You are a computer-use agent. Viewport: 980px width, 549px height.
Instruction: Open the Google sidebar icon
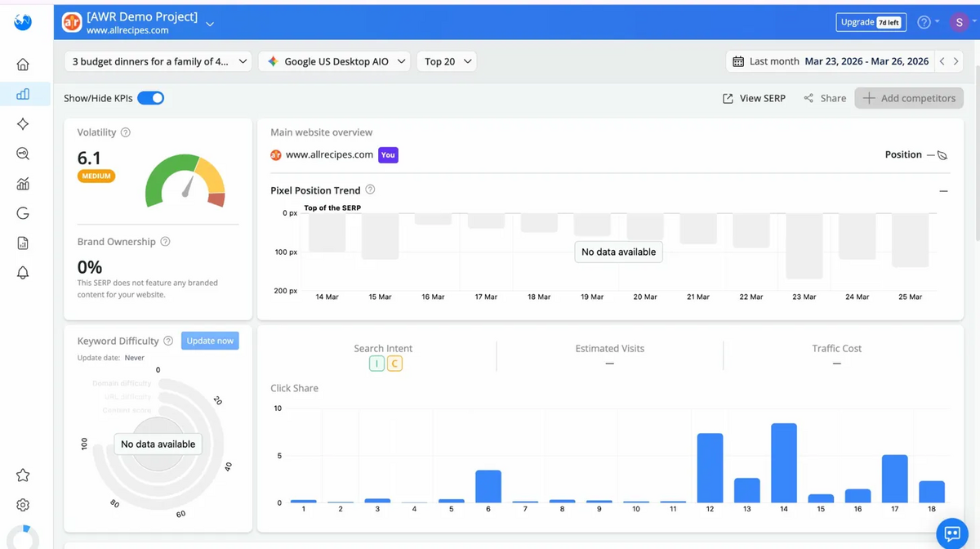pyautogui.click(x=23, y=213)
